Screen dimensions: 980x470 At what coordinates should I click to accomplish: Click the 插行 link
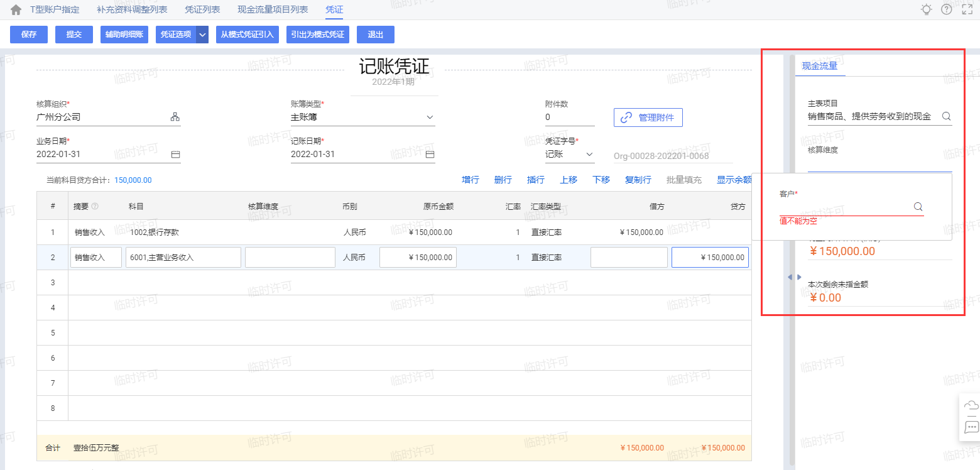[536, 180]
